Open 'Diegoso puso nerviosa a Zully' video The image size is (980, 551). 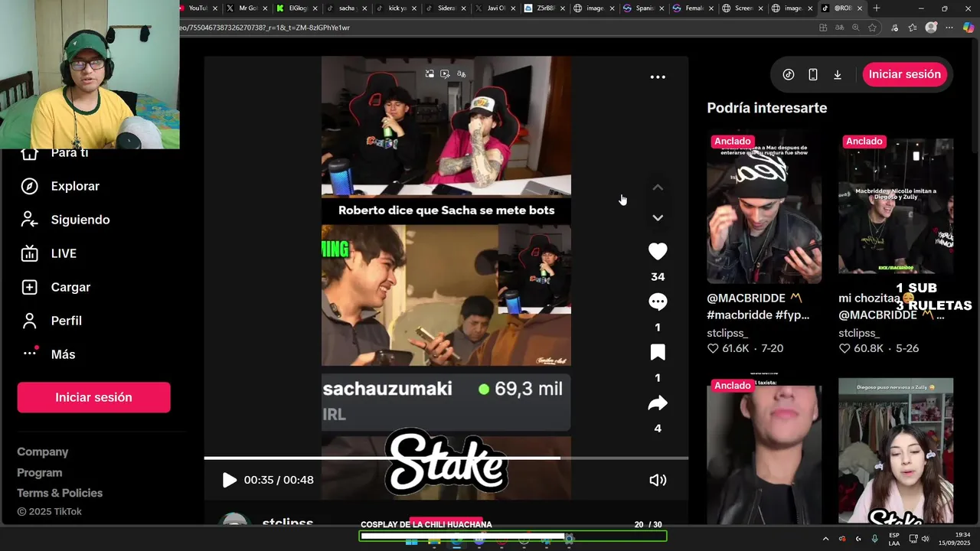point(896,451)
